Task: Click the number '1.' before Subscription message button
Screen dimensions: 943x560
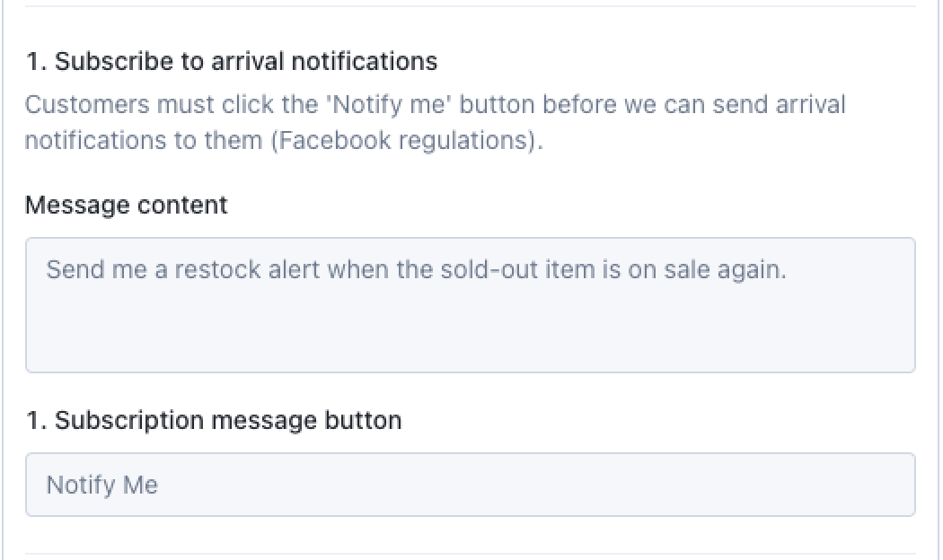Action: pos(36,420)
